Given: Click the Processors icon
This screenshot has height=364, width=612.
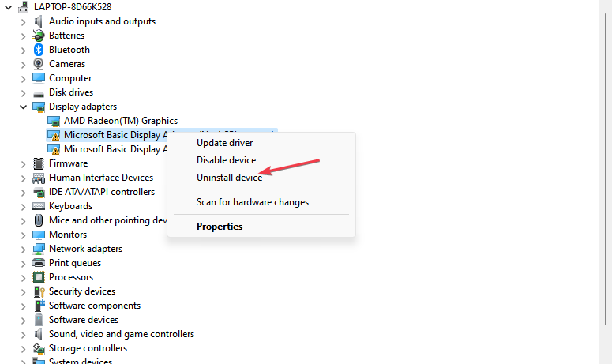Looking at the screenshot, I should 38,277.
